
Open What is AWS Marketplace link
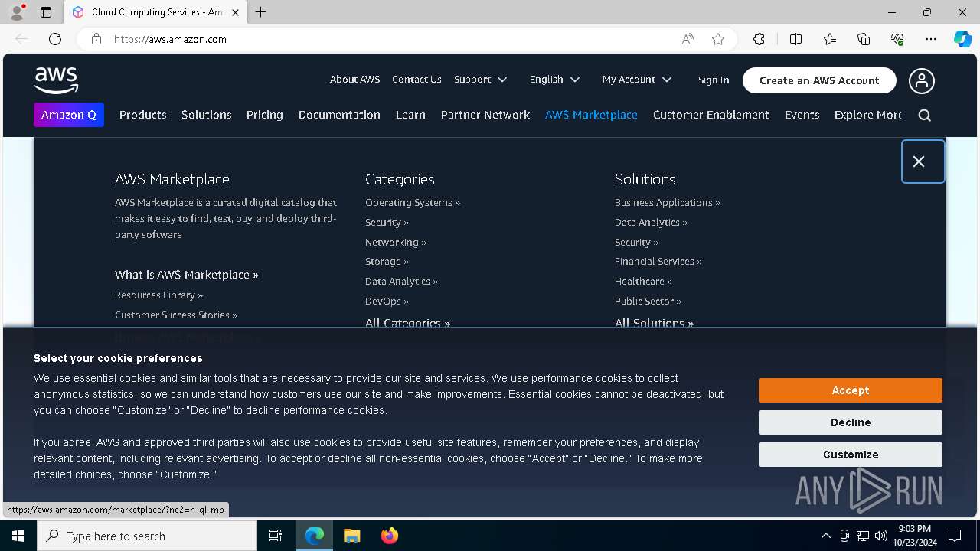(x=187, y=275)
